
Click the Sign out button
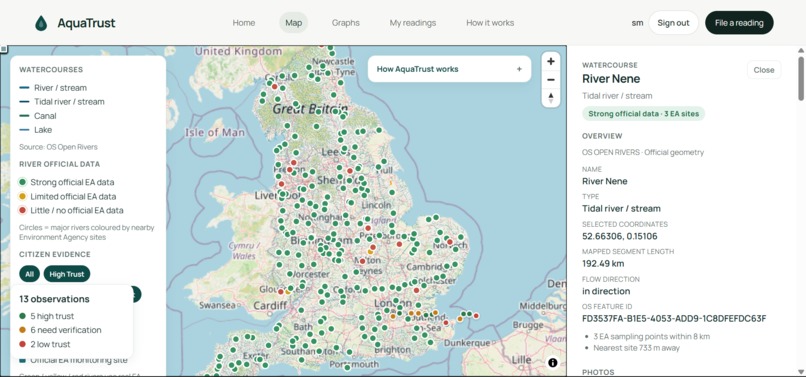[673, 23]
